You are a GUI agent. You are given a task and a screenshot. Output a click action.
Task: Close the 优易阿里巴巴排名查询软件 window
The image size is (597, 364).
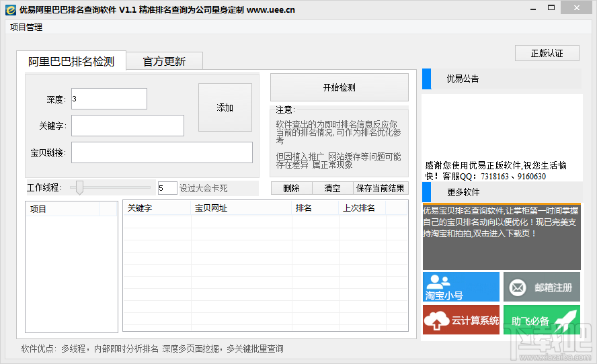(x=577, y=7)
